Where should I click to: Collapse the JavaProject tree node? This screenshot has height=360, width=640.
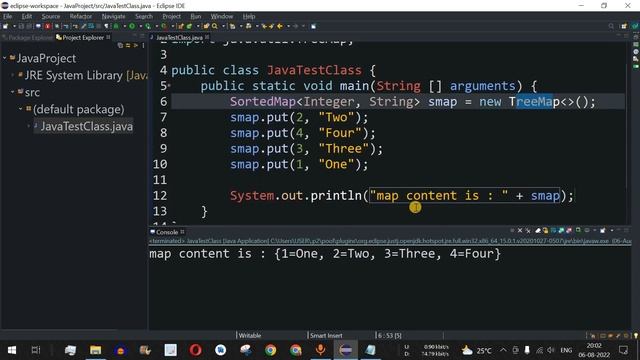[x=5, y=58]
